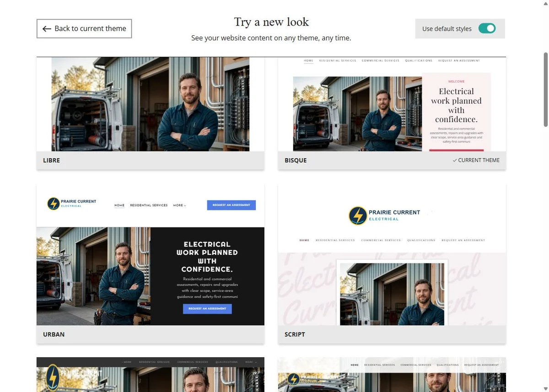Click the SCRIPT theme label

pos(295,334)
